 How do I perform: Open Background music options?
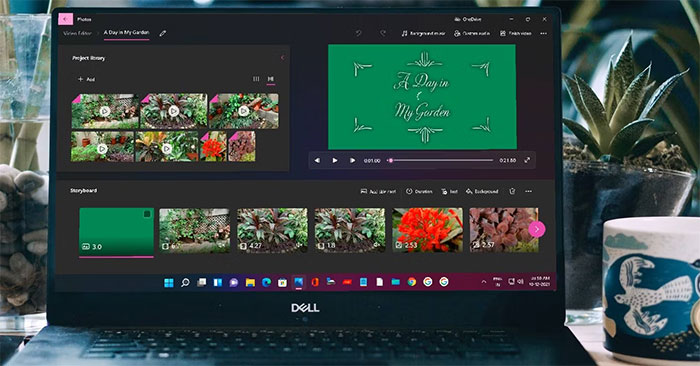(x=423, y=33)
